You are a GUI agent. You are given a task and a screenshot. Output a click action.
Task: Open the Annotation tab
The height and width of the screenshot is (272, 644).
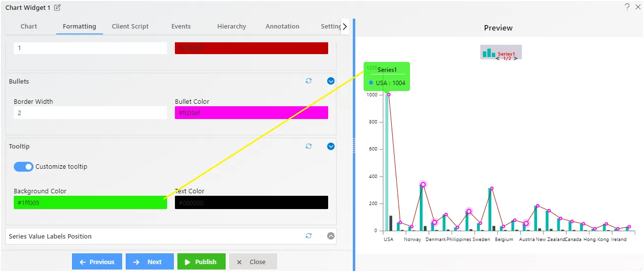(282, 27)
